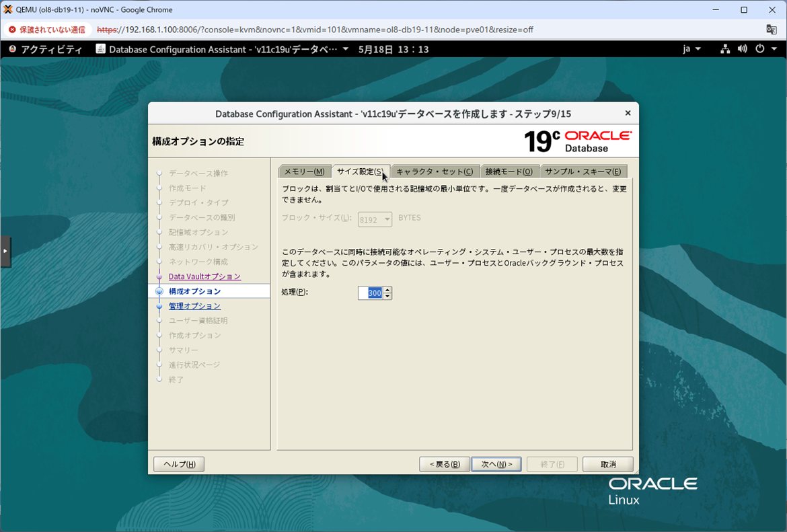The image size is (787, 532).
Task: Increase the 処理(P) value with the up arrow
Action: tap(387, 290)
